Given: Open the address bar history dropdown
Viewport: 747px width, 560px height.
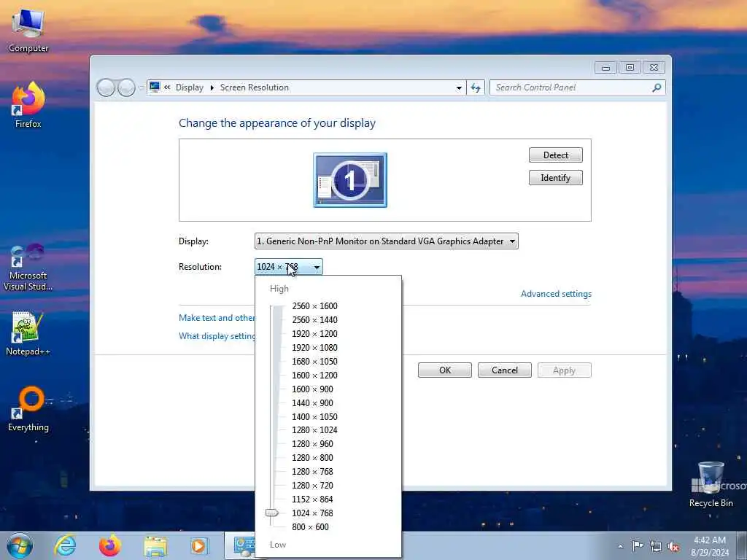Looking at the screenshot, I should tap(459, 87).
